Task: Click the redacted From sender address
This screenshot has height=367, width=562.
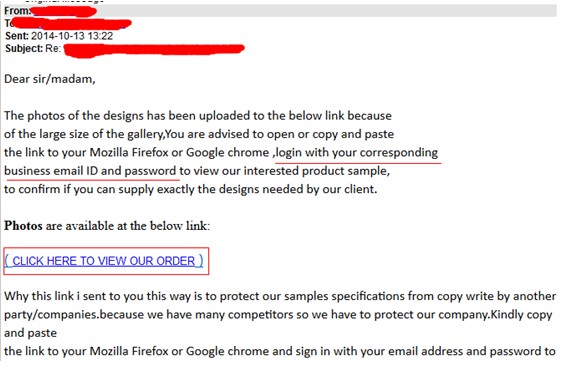Action: coord(64,11)
